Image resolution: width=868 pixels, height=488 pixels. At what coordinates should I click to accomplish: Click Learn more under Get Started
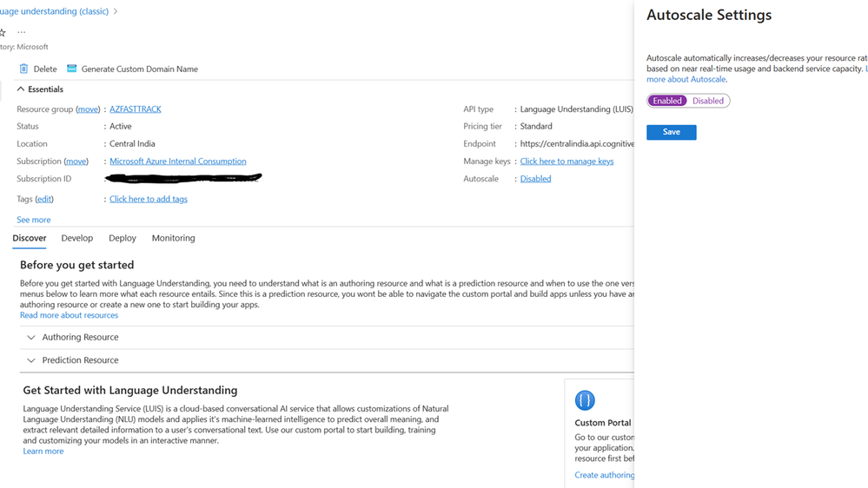click(43, 451)
